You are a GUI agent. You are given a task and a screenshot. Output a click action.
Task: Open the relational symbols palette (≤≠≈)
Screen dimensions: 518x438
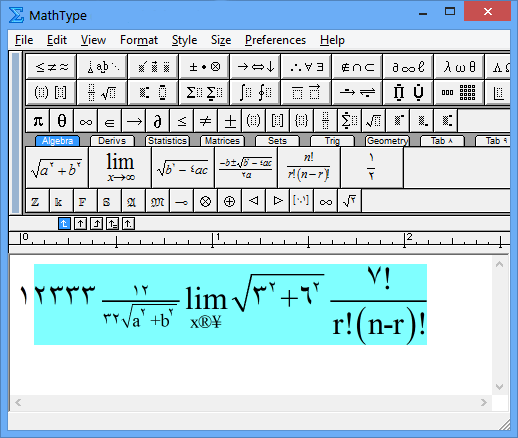tap(51, 67)
